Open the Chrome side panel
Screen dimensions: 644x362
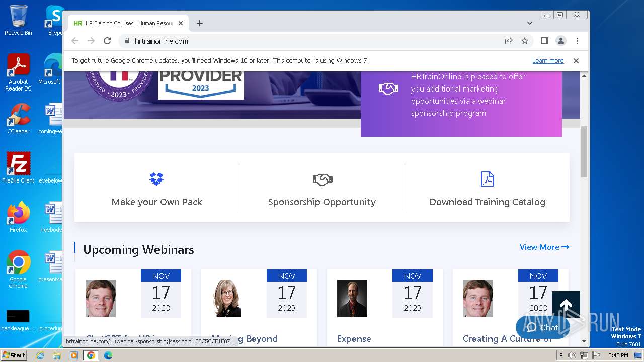(x=545, y=41)
